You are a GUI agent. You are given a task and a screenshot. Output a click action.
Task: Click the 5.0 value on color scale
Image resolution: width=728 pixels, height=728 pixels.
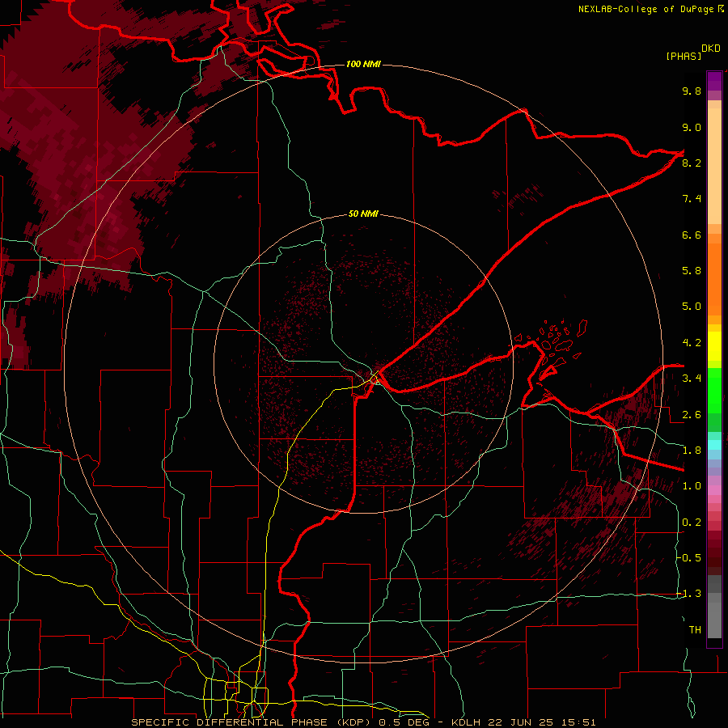pyautogui.click(x=692, y=307)
